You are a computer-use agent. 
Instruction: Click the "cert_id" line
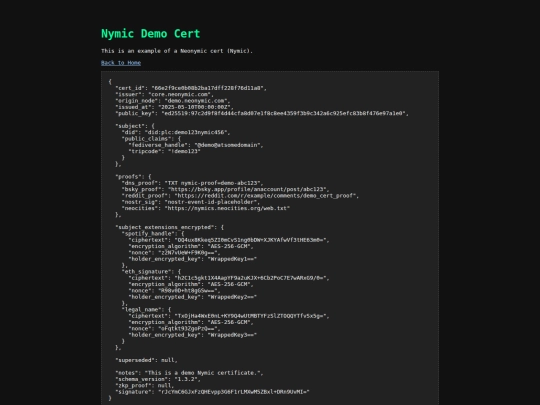(191, 88)
